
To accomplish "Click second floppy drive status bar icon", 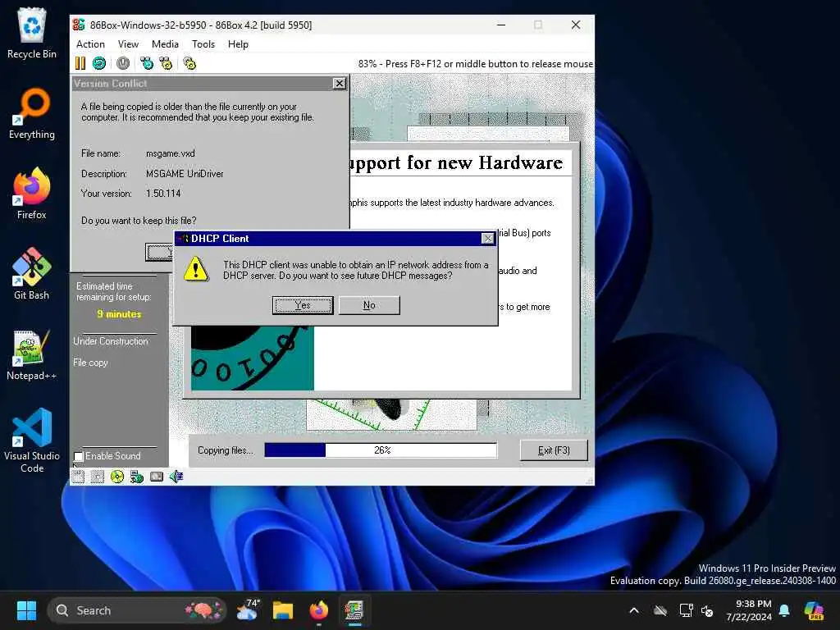I will 98,477.
